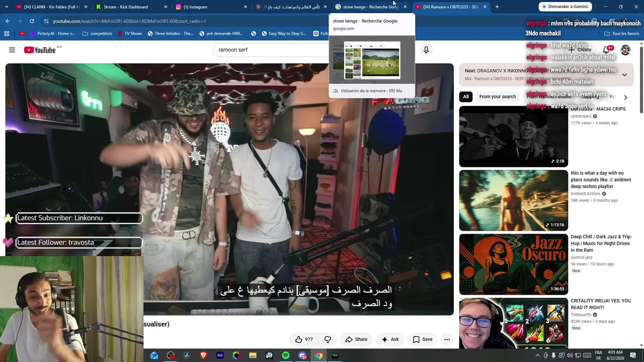
Task: Open the more actions ellipsis under video
Action: [x=447, y=339]
